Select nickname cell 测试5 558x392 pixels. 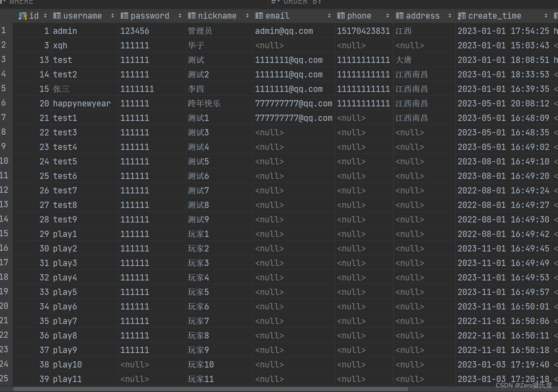[x=219, y=162]
